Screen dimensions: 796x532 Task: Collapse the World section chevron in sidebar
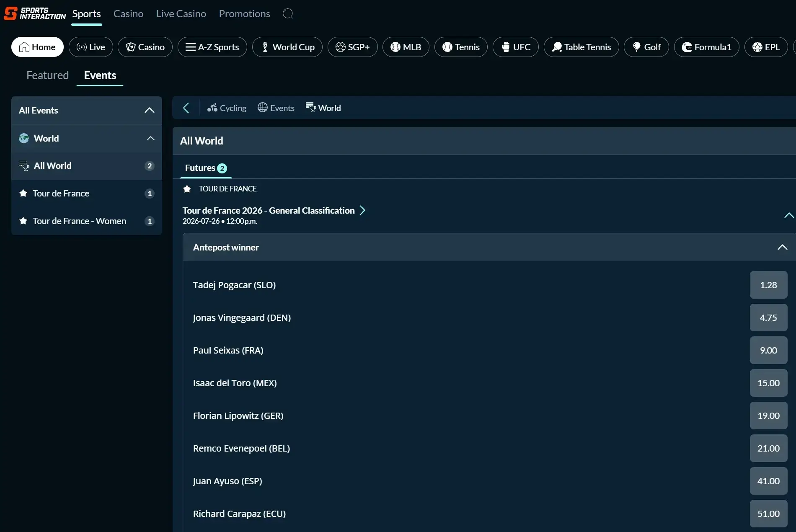pyautogui.click(x=151, y=138)
